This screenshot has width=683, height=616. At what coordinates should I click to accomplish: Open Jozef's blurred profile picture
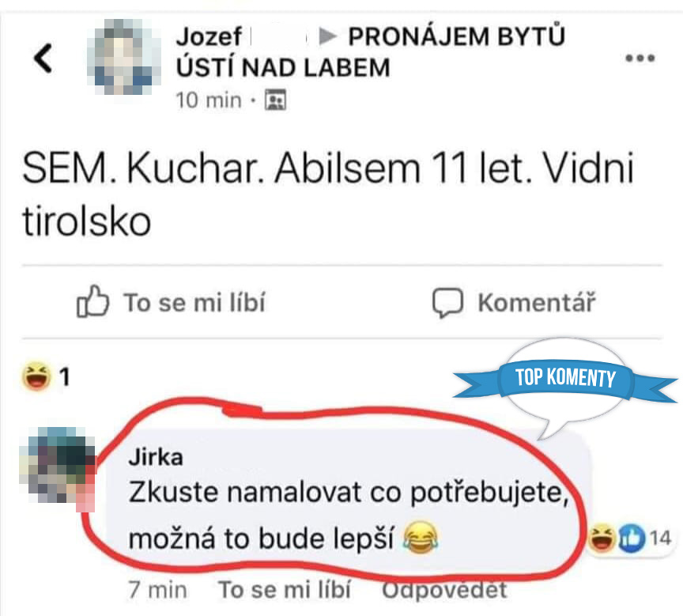pyautogui.click(x=124, y=57)
